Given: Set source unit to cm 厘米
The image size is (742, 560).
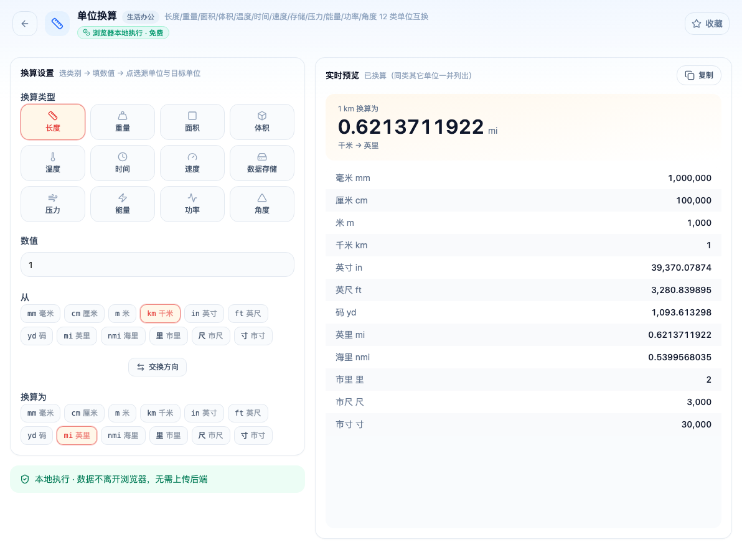Looking at the screenshot, I should pyautogui.click(x=84, y=314).
